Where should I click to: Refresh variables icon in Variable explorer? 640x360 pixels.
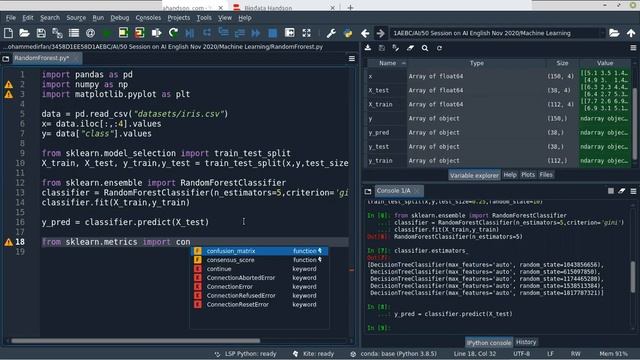[439, 48]
